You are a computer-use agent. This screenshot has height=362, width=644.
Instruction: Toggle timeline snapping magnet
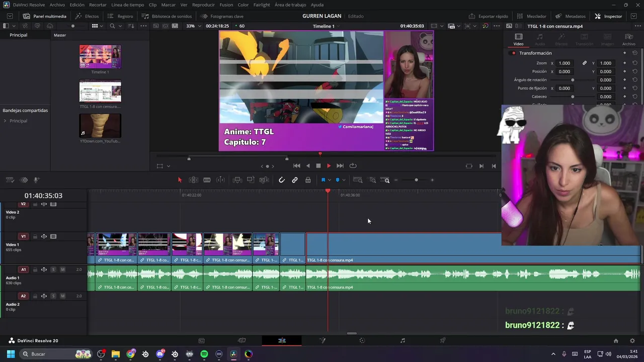point(282,180)
